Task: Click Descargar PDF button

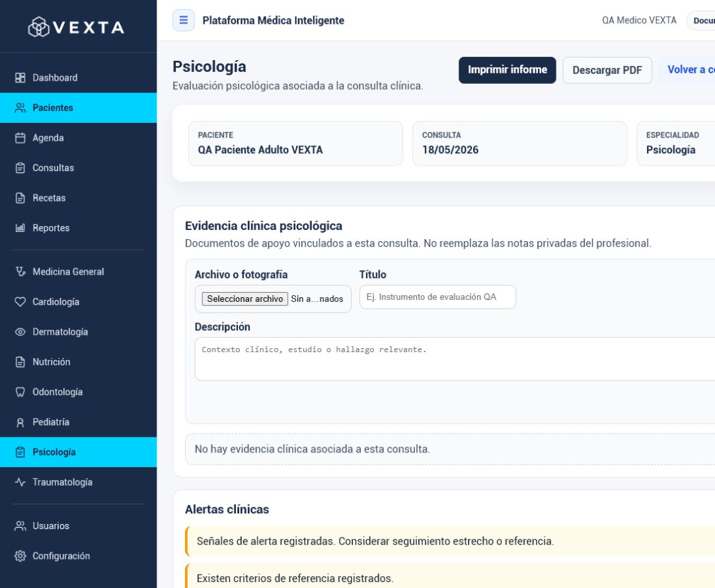Action: click(x=607, y=70)
